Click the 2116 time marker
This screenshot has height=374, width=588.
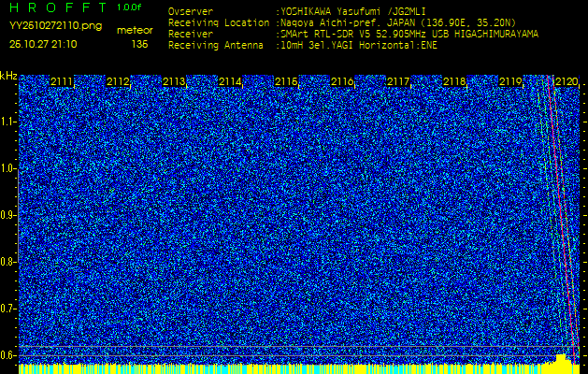coord(342,81)
